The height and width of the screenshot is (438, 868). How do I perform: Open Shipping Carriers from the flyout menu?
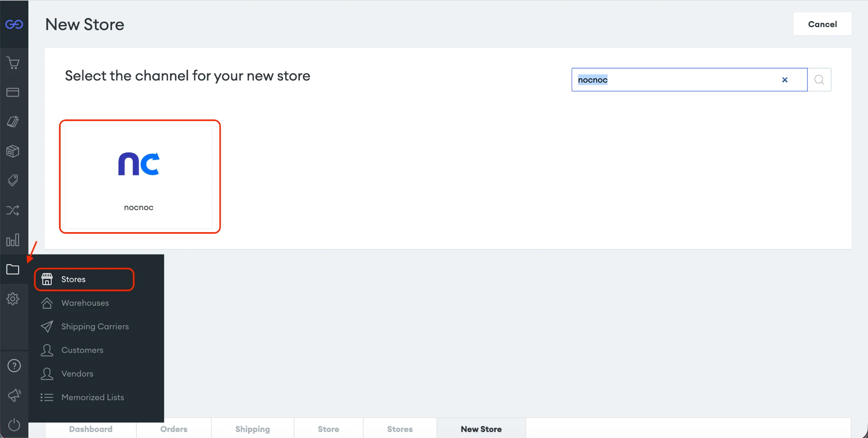pos(95,327)
